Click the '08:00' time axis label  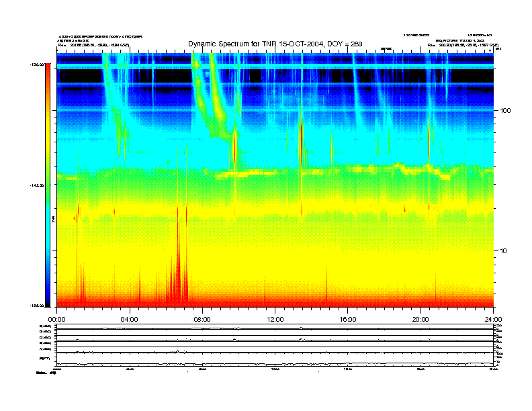[x=202, y=320]
